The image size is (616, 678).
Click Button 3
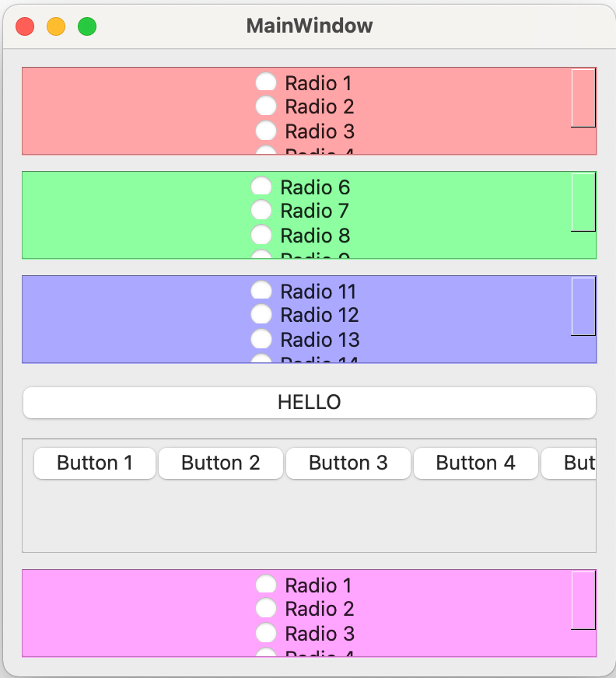click(348, 463)
